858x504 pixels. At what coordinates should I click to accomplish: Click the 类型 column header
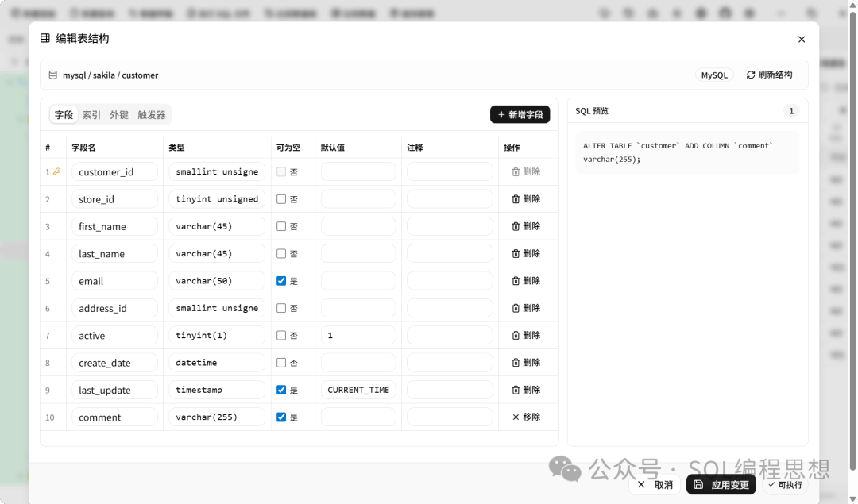[x=176, y=148]
